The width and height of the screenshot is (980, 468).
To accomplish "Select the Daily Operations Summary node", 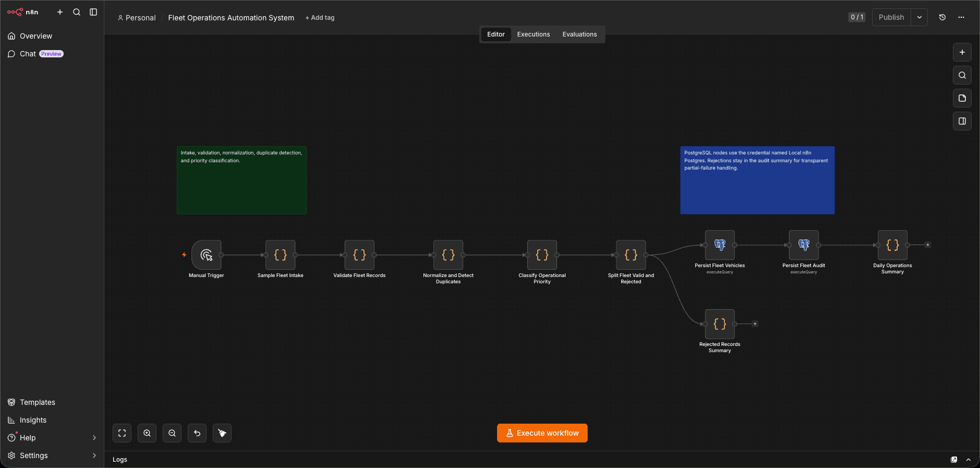I will tap(893, 245).
